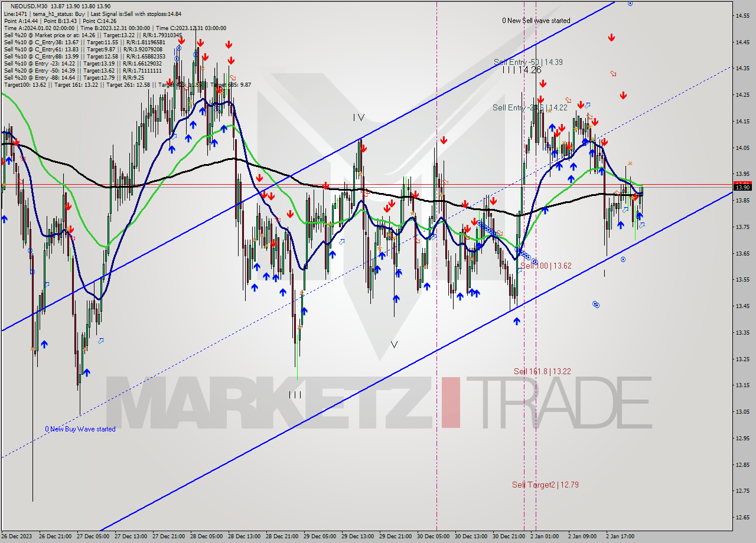Click the 'I I I 14.26' wave label

(x=522, y=70)
